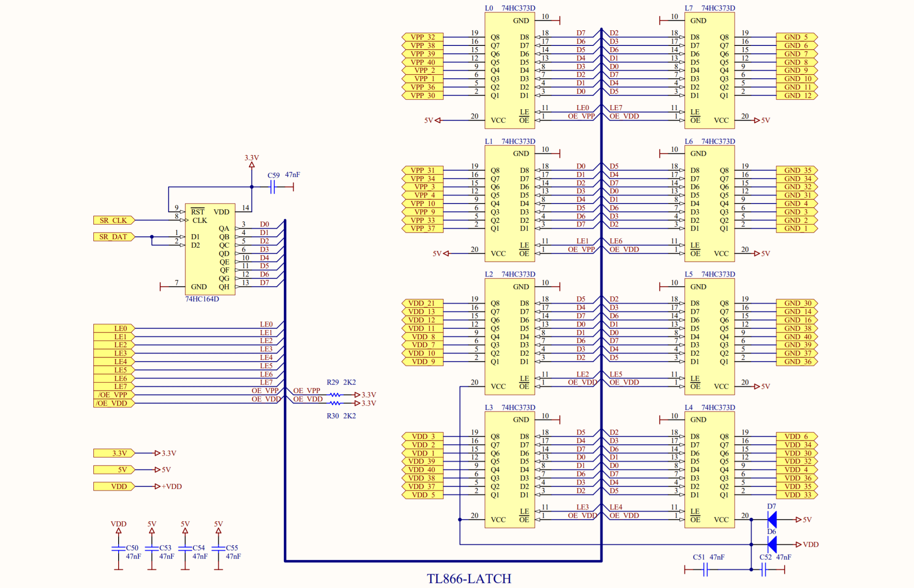Select decoupling capacitor C50 under VDD
914x588 pixels.
click(x=119, y=548)
